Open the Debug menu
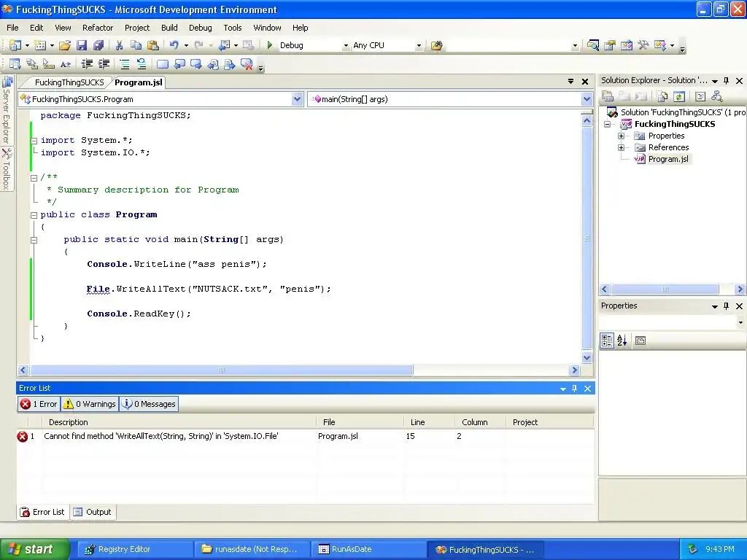Screen dimensions: 747x560 pos(200,28)
